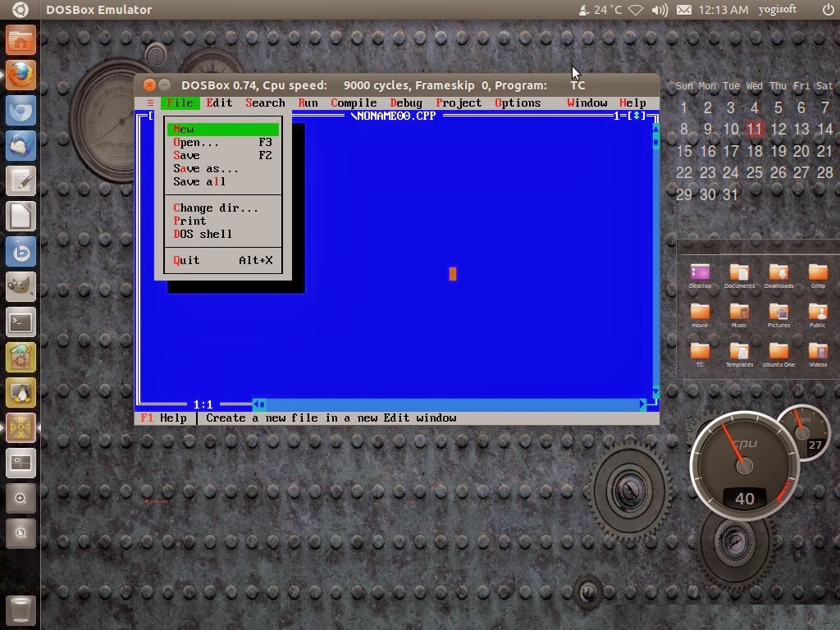Viewport: 840px width, 630px height.
Task: Toggle the editor window zoom arrow
Action: [x=636, y=116]
